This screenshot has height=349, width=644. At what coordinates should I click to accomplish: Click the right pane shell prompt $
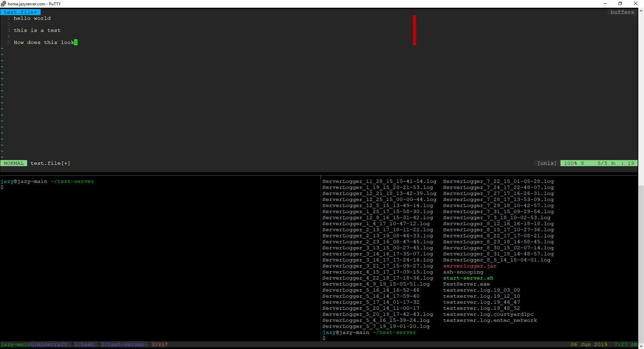click(x=324, y=338)
